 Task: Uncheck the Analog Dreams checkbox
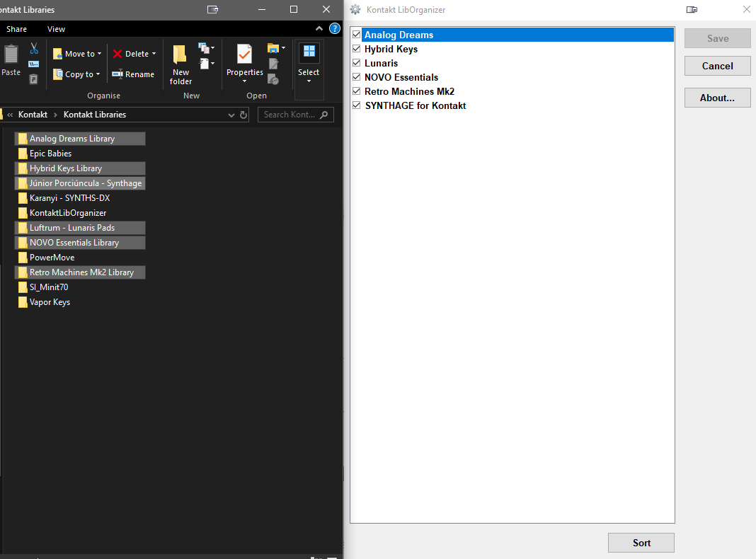click(357, 34)
